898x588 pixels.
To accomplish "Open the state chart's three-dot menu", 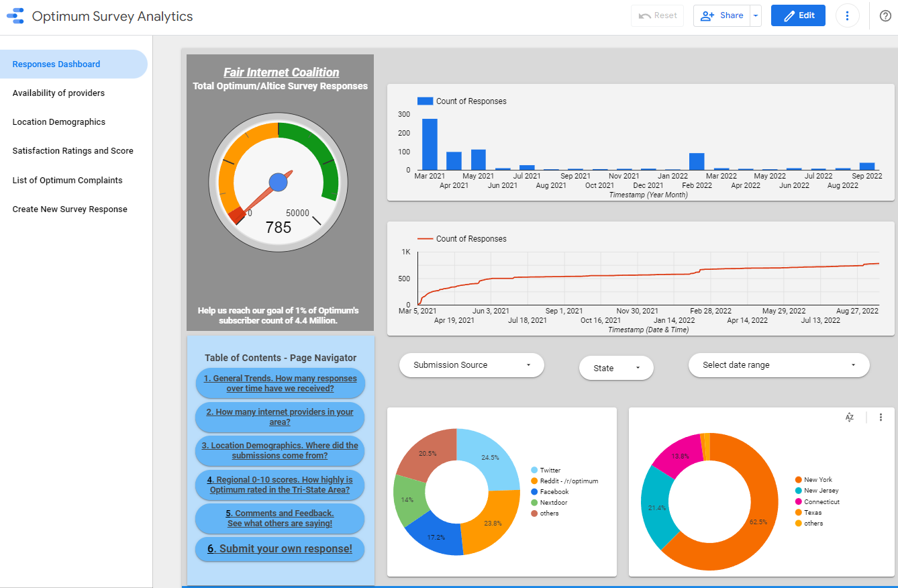I will (881, 418).
